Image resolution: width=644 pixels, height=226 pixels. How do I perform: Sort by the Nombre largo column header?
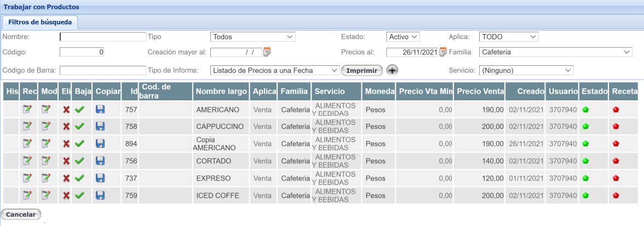point(221,92)
